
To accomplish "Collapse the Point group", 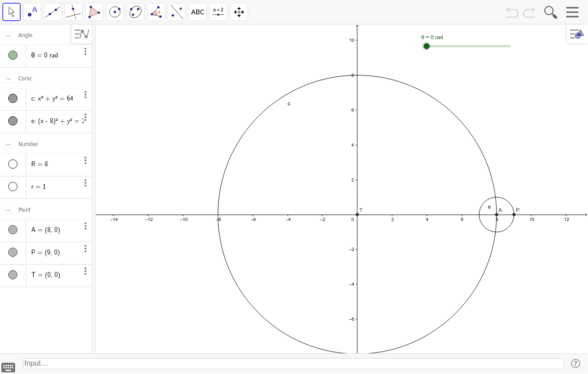I will click(x=8, y=210).
